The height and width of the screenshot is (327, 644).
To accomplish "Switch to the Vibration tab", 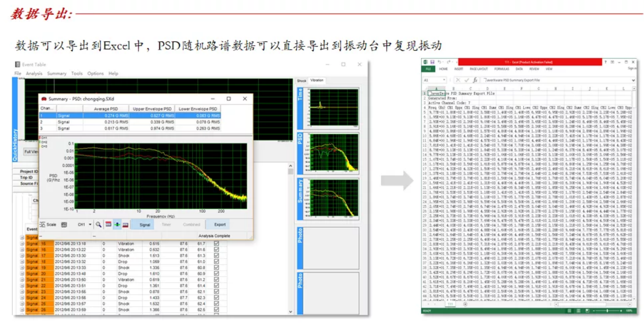I will 317,81.
